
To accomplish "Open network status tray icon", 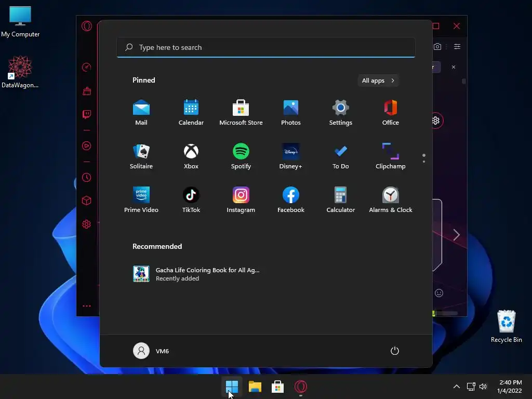I will 471,387.
